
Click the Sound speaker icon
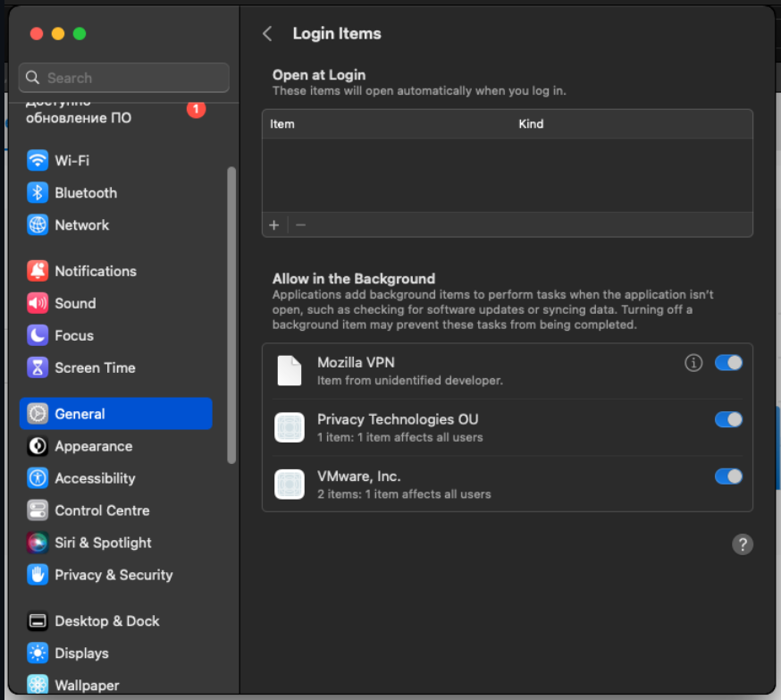38,303
